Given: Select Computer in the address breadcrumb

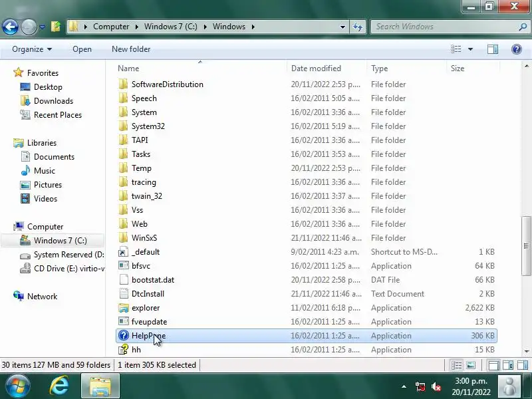Looking at the screenshot, I should [111, 27].
